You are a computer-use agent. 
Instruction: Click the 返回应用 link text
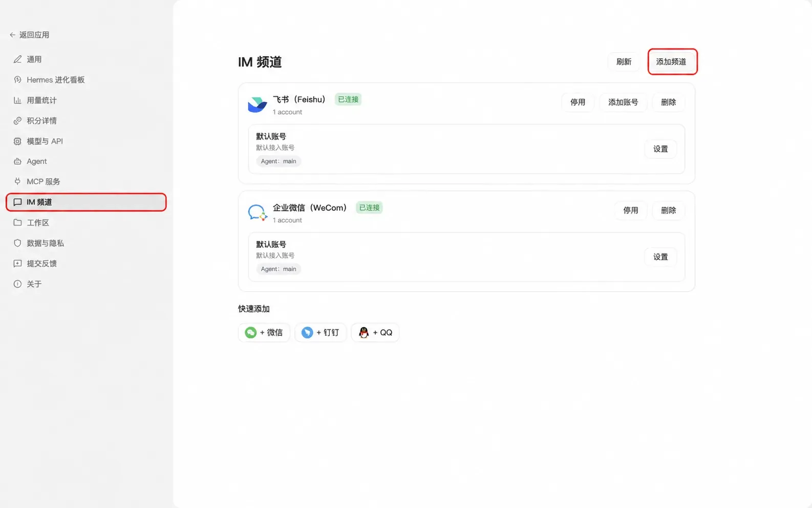34,35
